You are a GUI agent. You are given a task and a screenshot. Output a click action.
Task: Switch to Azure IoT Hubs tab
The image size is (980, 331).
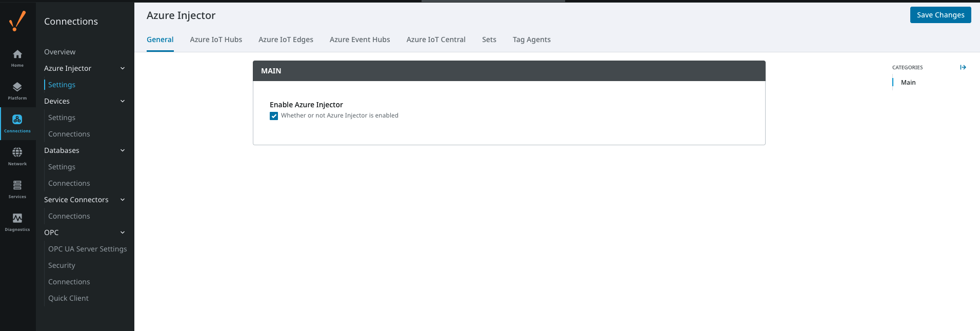pos(216,40)
